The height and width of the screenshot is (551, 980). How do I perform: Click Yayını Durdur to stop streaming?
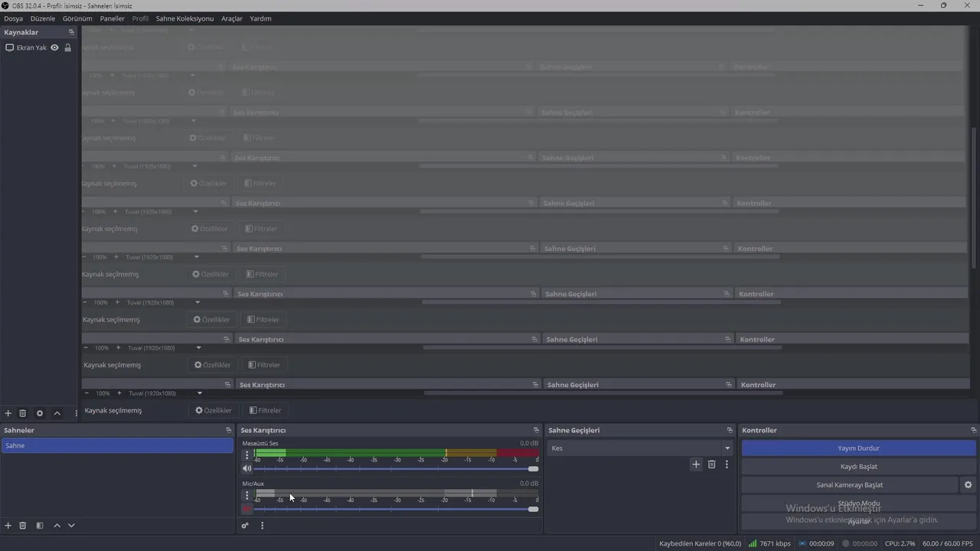click(859, 448)
